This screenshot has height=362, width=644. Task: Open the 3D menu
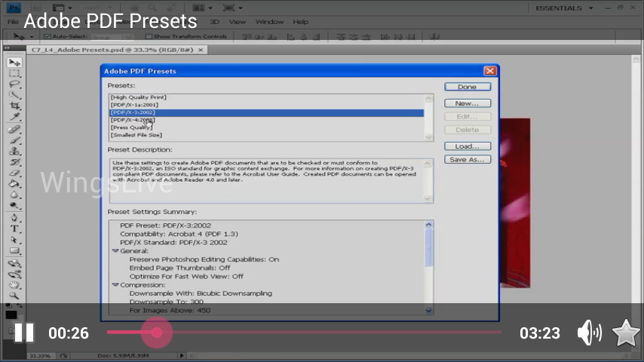(x=214, y=22)
